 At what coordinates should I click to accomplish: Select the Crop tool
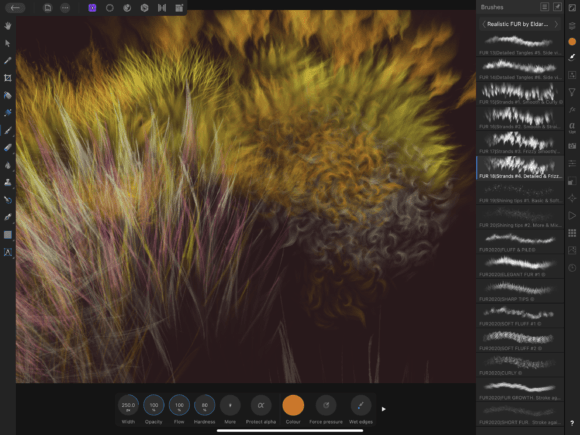click(8, 78)
